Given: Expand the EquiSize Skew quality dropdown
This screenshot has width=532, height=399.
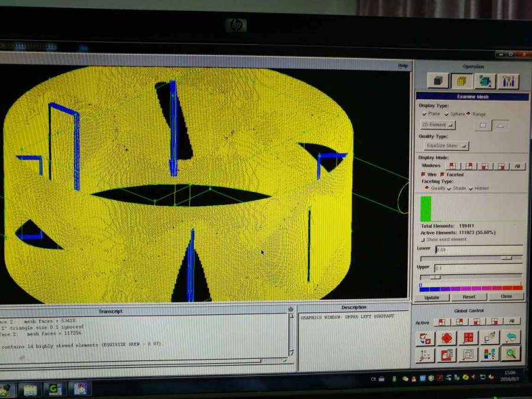Looking at the screenshot, I should [447, 145].
